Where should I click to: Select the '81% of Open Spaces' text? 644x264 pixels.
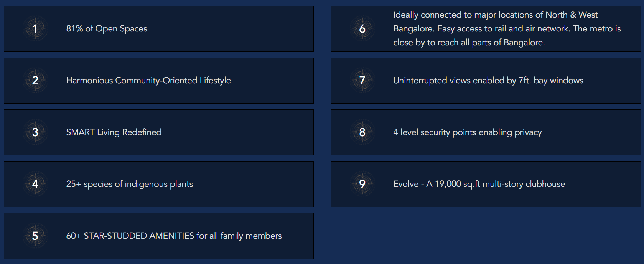pyautogui.click(x=107, y=29)
